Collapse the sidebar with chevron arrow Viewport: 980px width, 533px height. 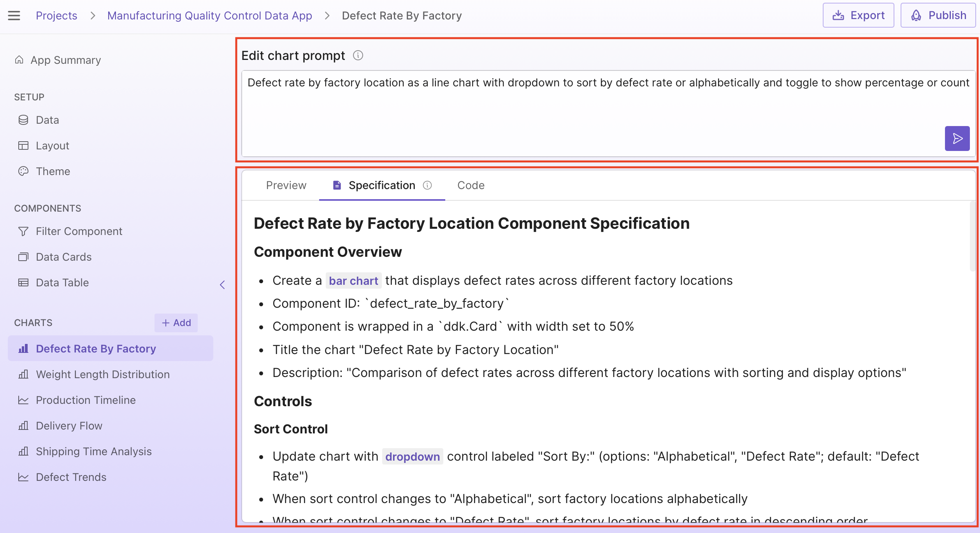[x=222, y=285]
